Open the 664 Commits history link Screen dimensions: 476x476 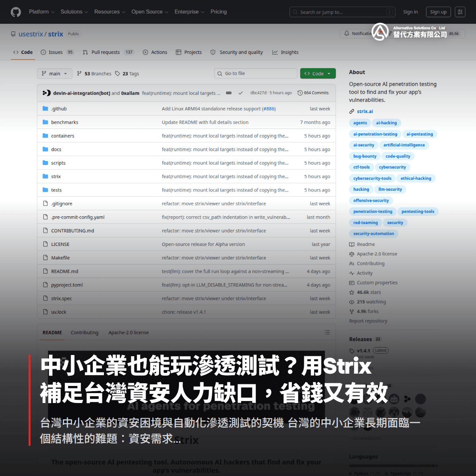[x=313, y=93]
